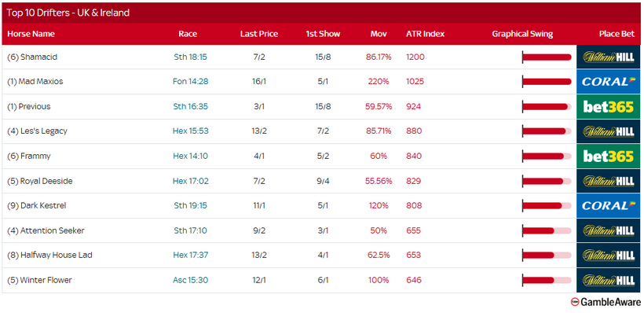
Task: Open the Hex 17:02 race link
Action: [190, 181]
